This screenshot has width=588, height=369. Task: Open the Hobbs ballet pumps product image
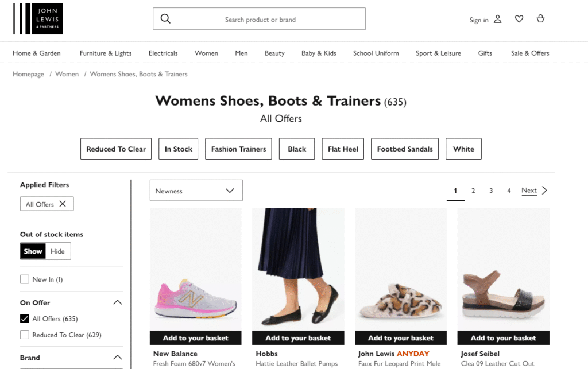(298, 269)
